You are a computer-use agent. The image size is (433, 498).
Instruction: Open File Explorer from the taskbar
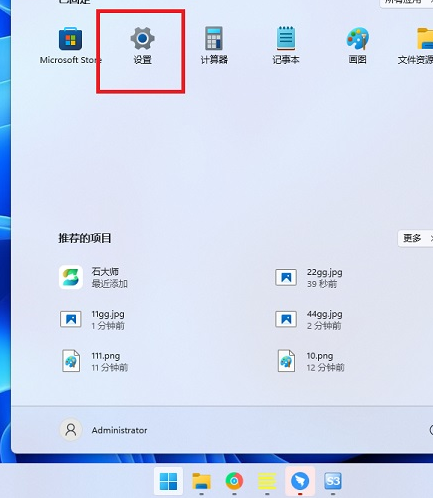click(201, 481)
